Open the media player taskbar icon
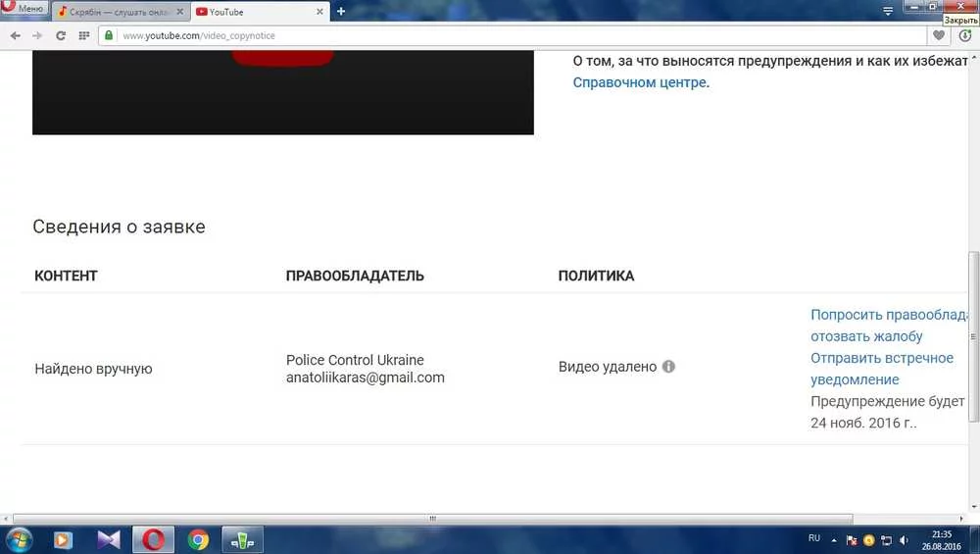This screenshot has height=554, width=980. (x=63, y=539)
